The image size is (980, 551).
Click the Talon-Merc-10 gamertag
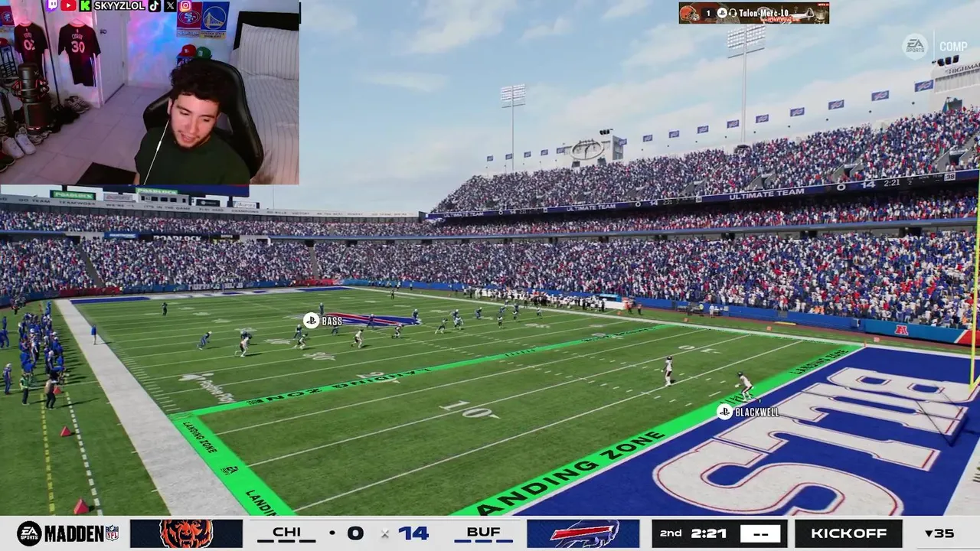pos(763,13)
